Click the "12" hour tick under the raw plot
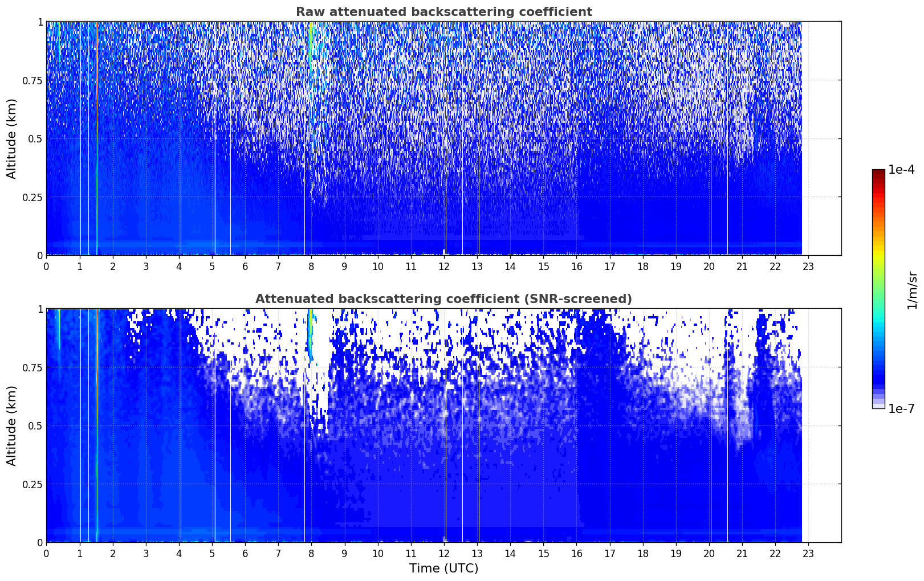The width and height of the screenshot is (924, 581). click(444, 266)
